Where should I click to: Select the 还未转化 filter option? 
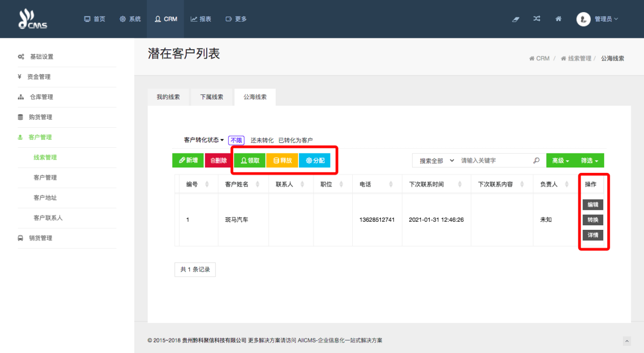pyautogui.click(x=262, y=140)
